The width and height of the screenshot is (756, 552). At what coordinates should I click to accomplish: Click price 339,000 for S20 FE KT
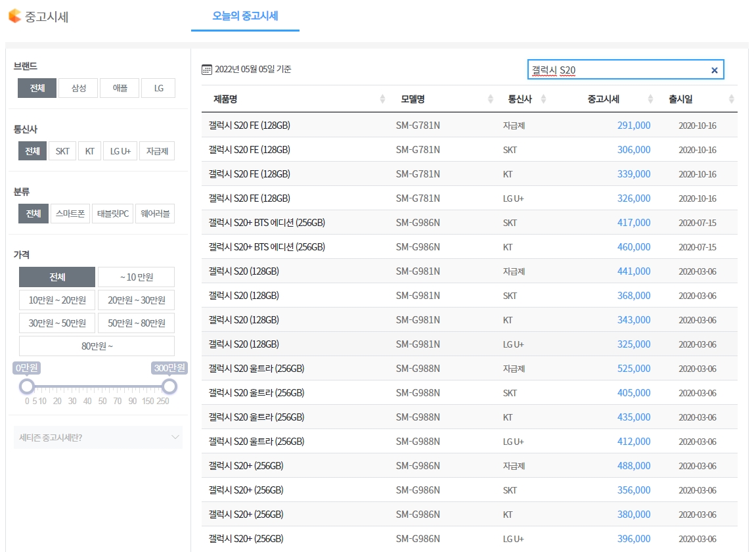(x=634, y=174)
